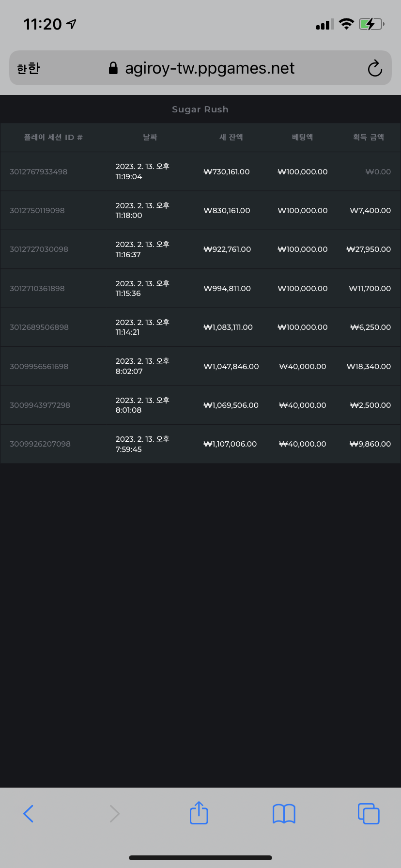The width and height of the screenshot is (401, 868).
Task: Open the Bookmarks book icon
Action: coord(284,814)
